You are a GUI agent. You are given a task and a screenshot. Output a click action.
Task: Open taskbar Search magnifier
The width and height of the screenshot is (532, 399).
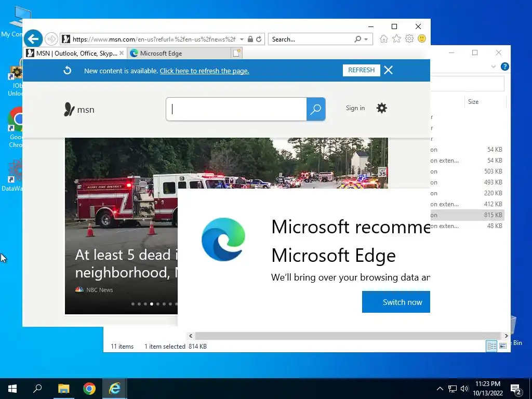37,389
